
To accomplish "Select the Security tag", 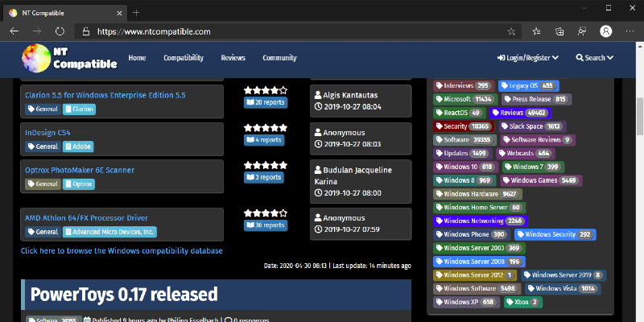I will point(464,126).
